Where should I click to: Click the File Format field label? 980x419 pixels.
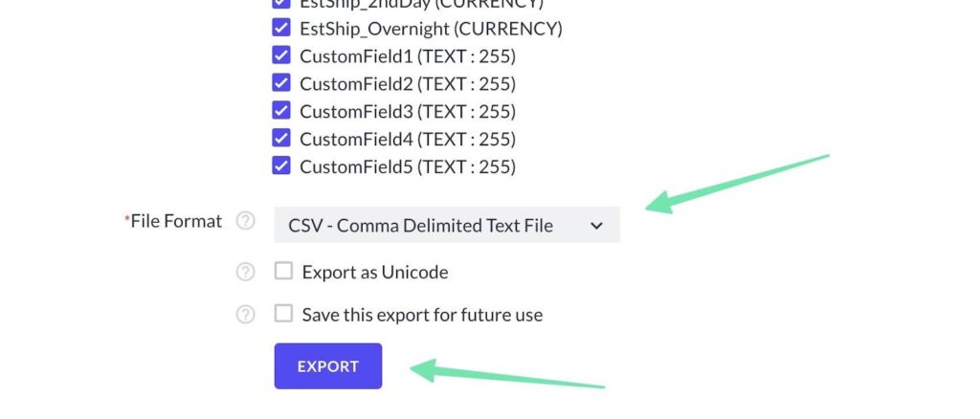tap(175, 221)
